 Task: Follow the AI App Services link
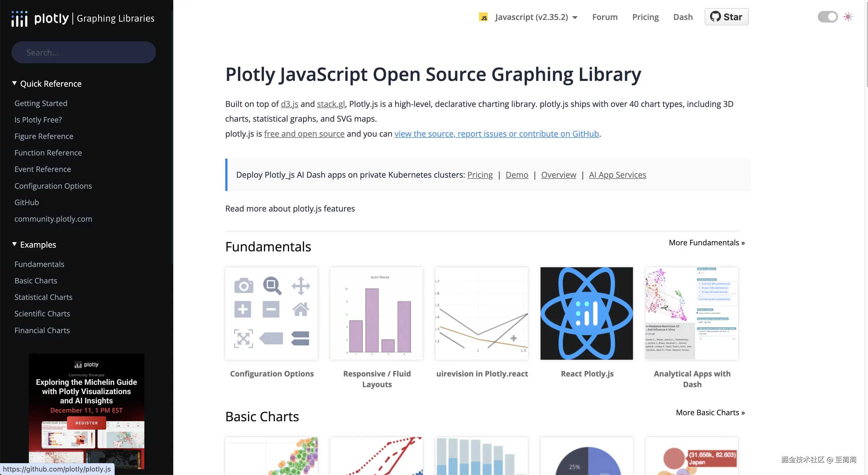[x=617, y=175]
